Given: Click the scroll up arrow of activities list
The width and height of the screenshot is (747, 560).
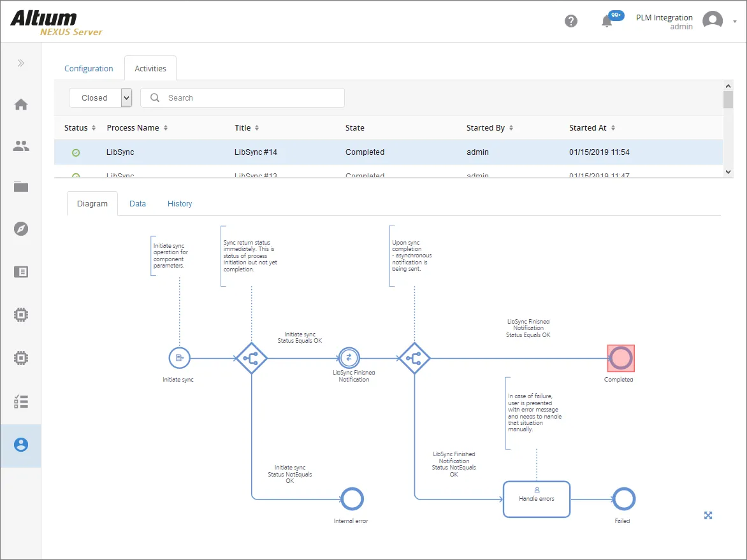Looking at the screenshot, I should [x=728, y=86].
